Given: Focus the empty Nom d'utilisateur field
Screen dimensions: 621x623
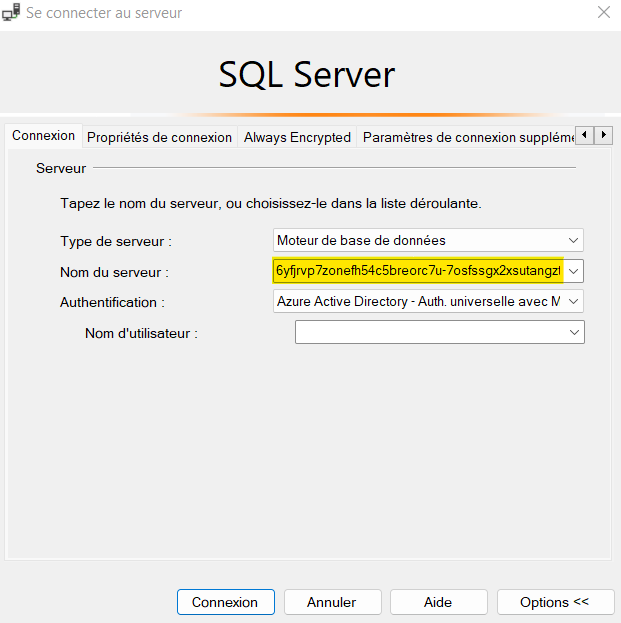Looking at the screenshot, I should coord(430,332).
